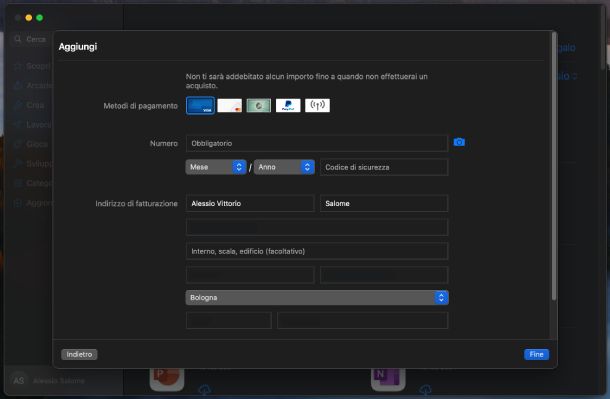Click the Alessio Salome account name
This screenshot has width=610, height=399.
click(x=59, y=381)
